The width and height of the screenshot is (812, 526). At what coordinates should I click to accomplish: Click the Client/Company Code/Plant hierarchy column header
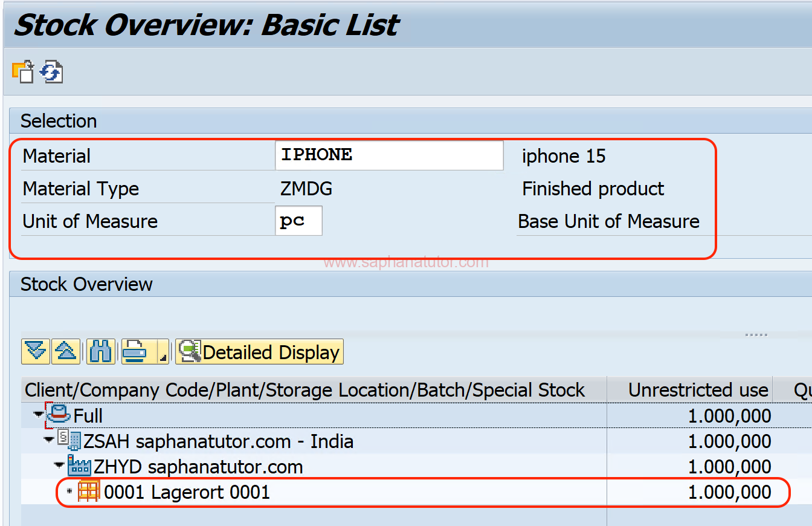314,389
